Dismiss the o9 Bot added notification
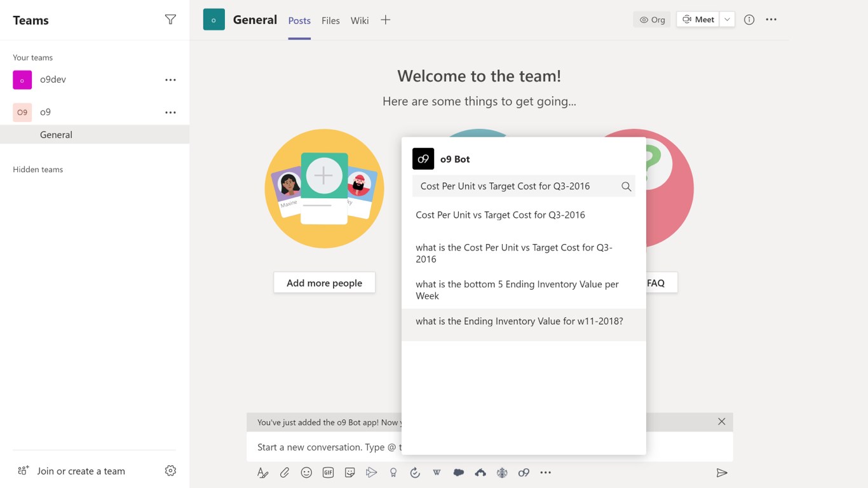868x488 pixels. [721, 421]
